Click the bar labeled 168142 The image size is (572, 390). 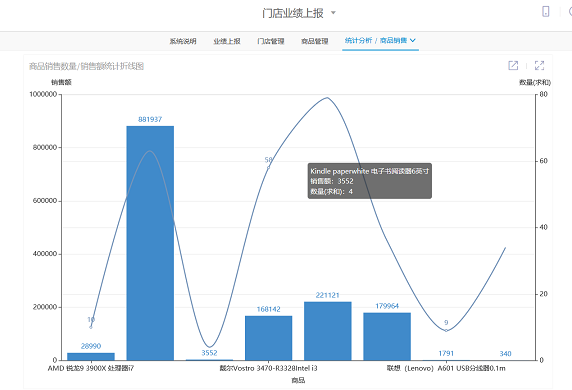click(268, 338)
